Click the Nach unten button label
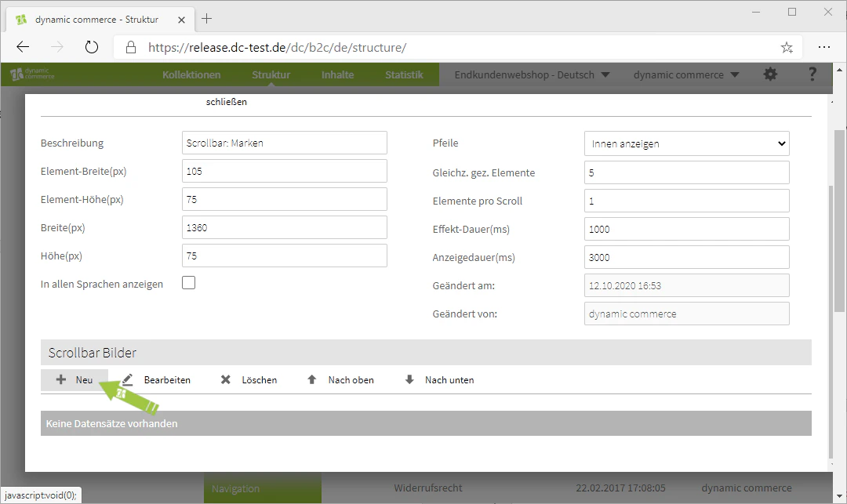847x504 pixels. (x=449, y=380)
